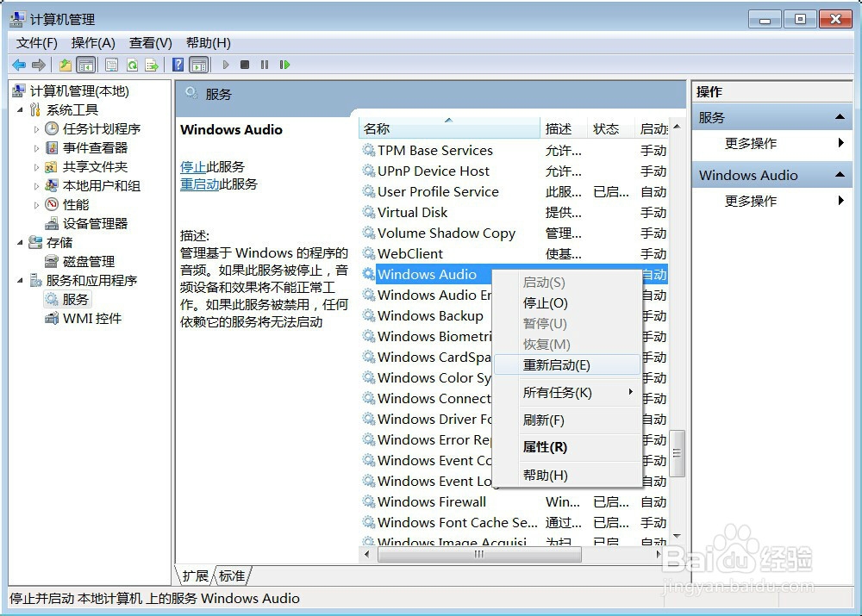Screen dimensions: 862x616
Task: Open the 操作(A) menu
Action: tap(93, 43)
